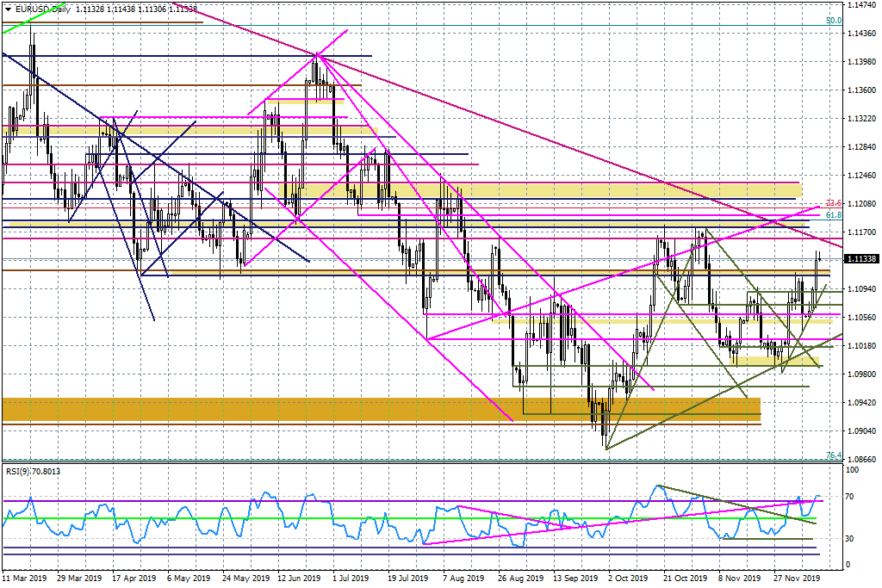
Task: Select the Fibonacci 23.6 level label
Action: [834, 203]
